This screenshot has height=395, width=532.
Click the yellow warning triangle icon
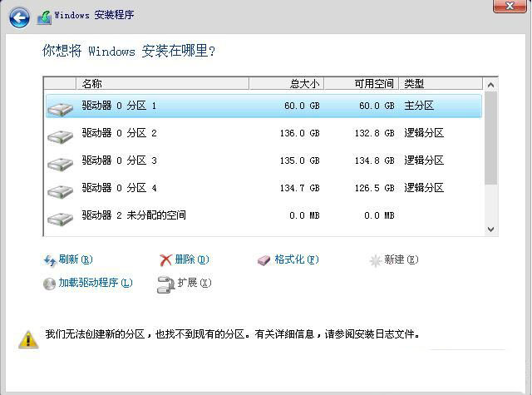(28, 339)
